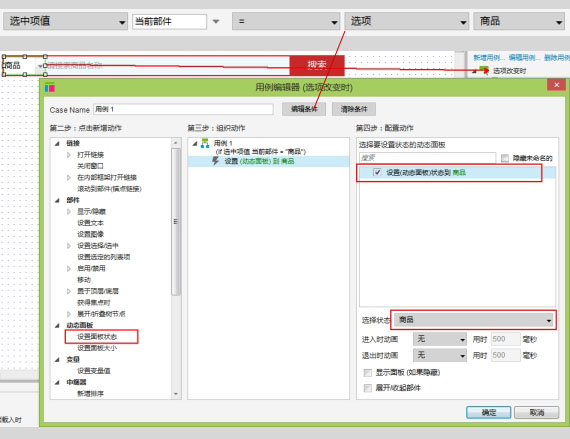This screenshot has height=439, width=570.
Task: Select the 移动 action
Action: click(x=84, y=280)
